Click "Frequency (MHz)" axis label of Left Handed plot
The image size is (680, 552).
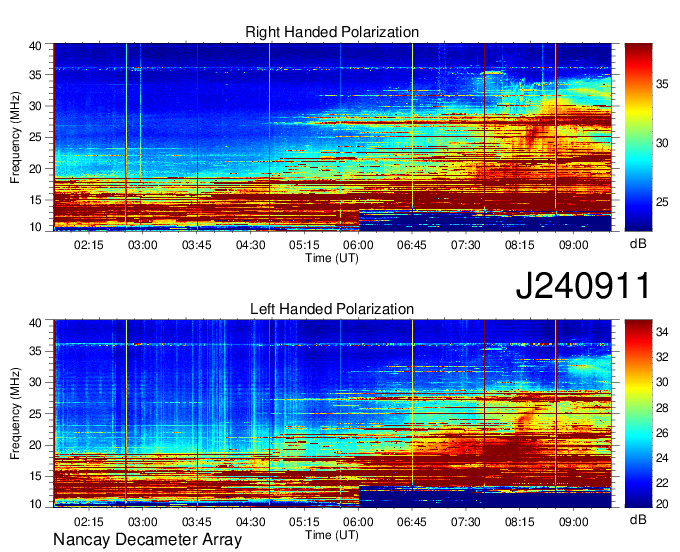[x=15, y=414]
